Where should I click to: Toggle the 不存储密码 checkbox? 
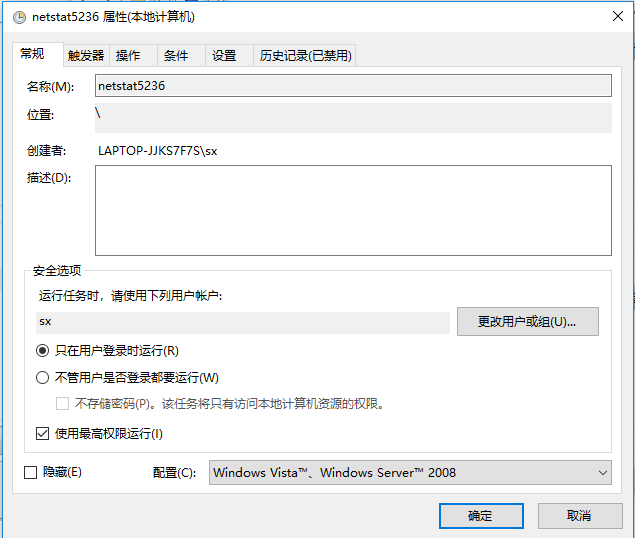(x=62, y=404)
